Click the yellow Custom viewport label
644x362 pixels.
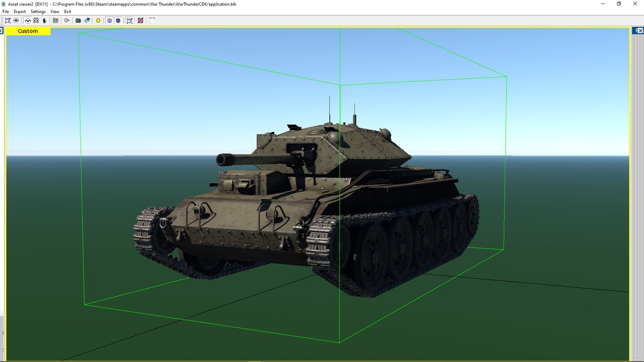coord(28,31)
